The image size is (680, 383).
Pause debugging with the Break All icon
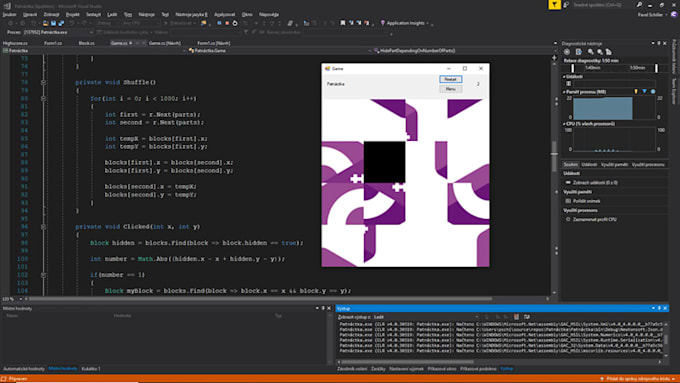point(219,23)
